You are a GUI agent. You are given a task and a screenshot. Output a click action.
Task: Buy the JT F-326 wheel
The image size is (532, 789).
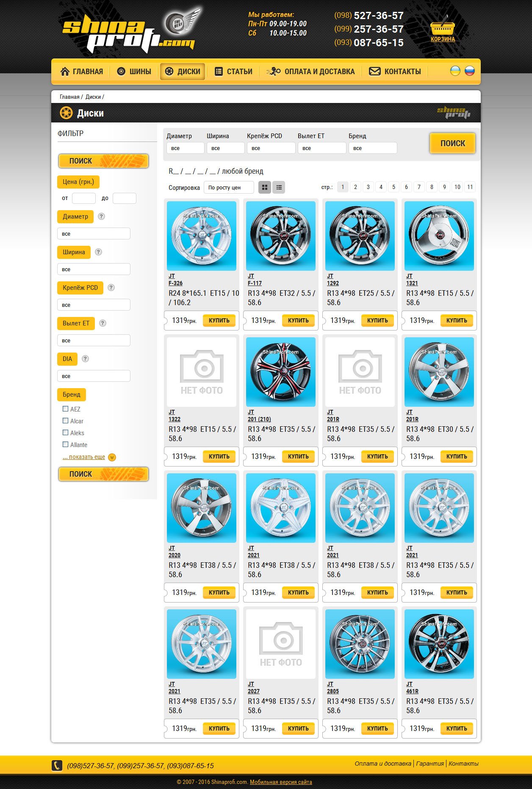tap(219, 321)
